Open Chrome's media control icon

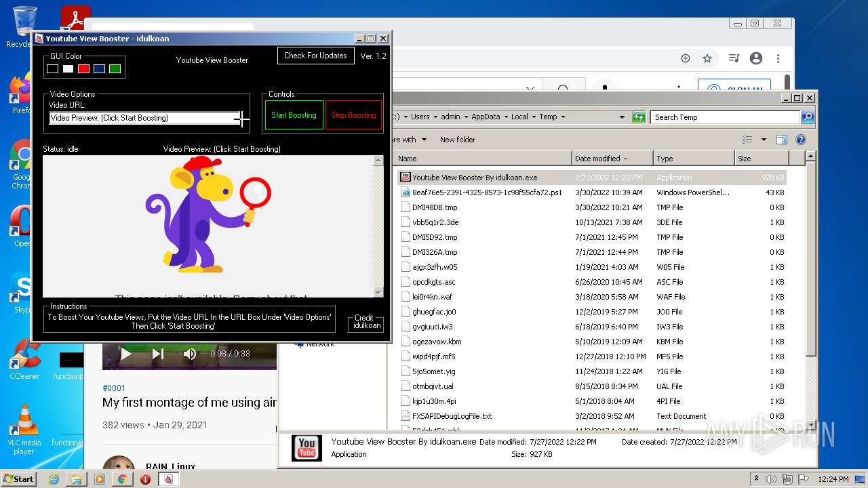(x=733, y=58)
